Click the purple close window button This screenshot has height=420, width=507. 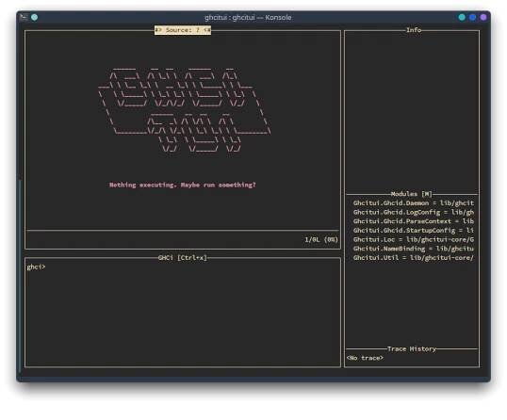coord(483,18)
